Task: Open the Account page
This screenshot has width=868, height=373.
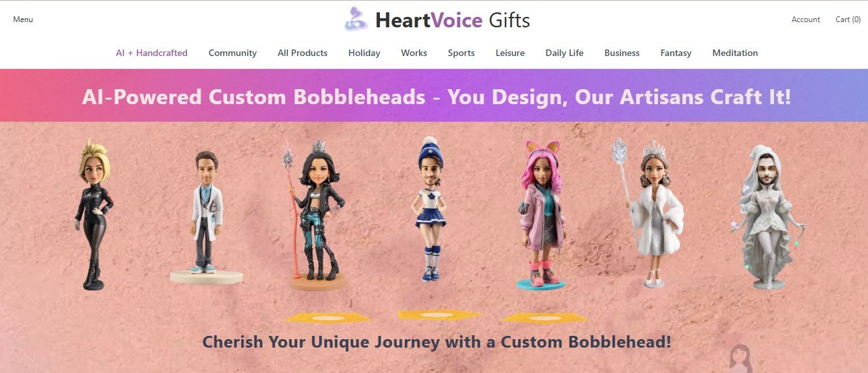Action: click(805, 20)
